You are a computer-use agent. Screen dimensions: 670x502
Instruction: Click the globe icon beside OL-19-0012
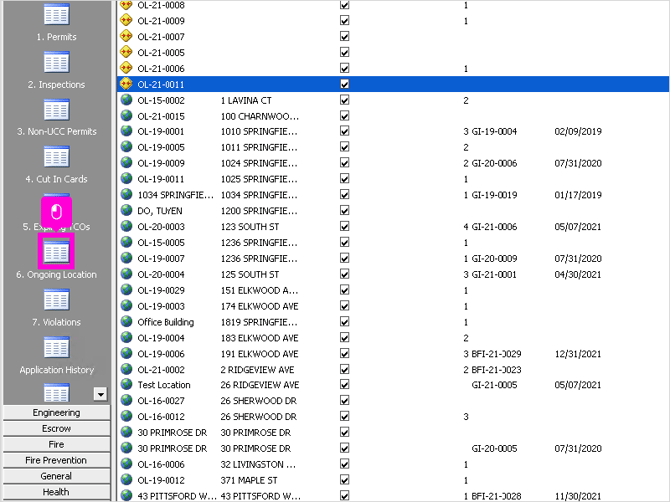pos(126,479)
